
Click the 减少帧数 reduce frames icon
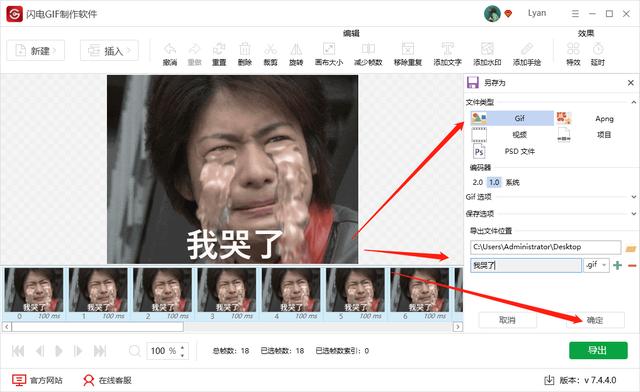point(368,49)
